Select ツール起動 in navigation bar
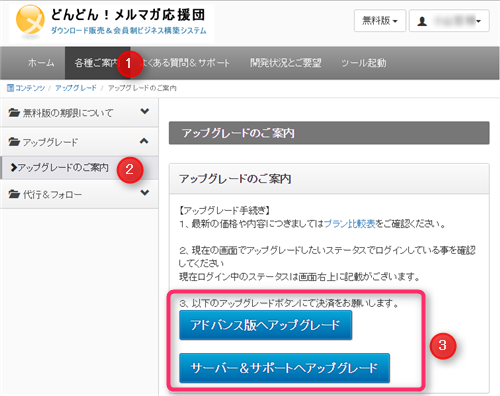The height and width of the screenshot is (396, 500). 363,63
